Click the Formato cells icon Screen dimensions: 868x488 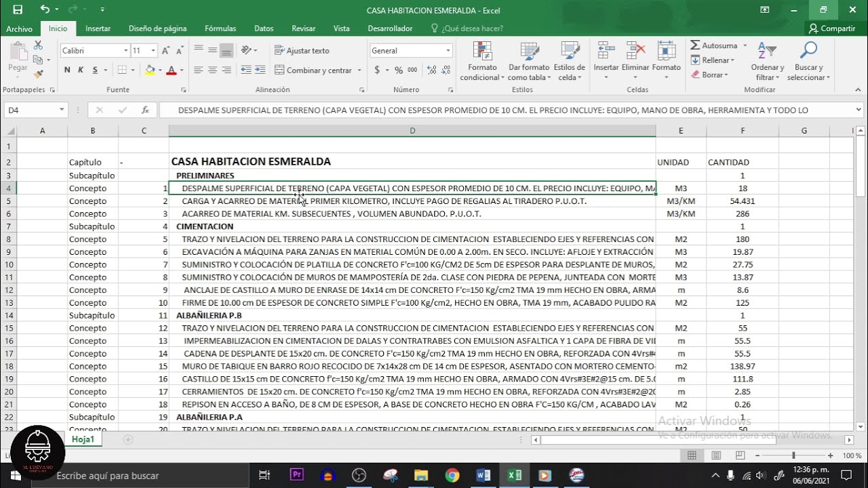(x=666, y=51)
